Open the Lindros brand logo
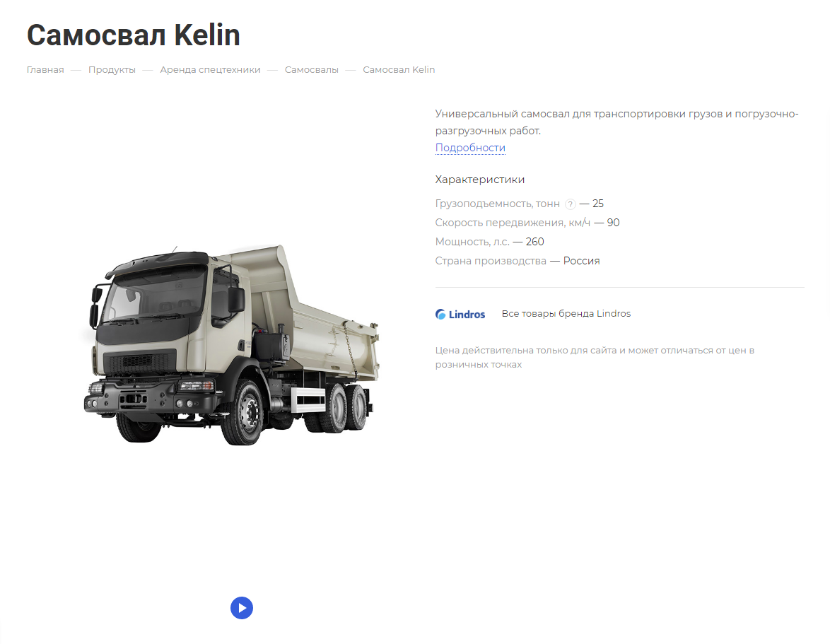Screen dimensions: 830x644 460,315
